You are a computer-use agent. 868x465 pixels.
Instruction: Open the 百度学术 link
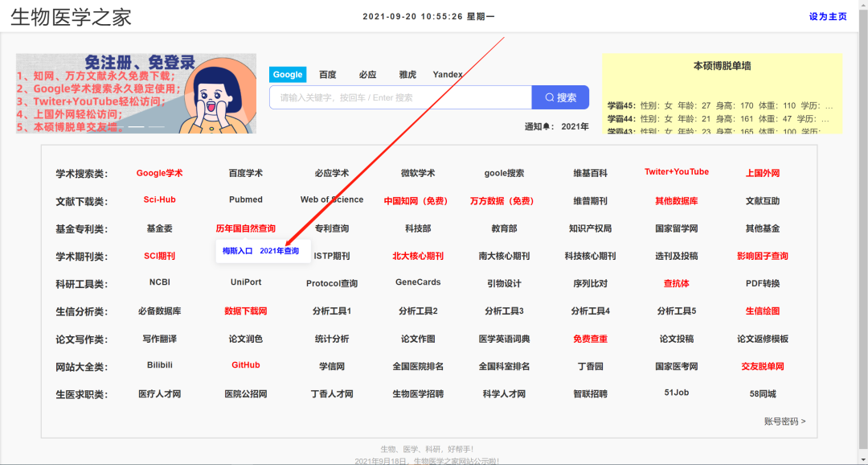coord(246,173)
